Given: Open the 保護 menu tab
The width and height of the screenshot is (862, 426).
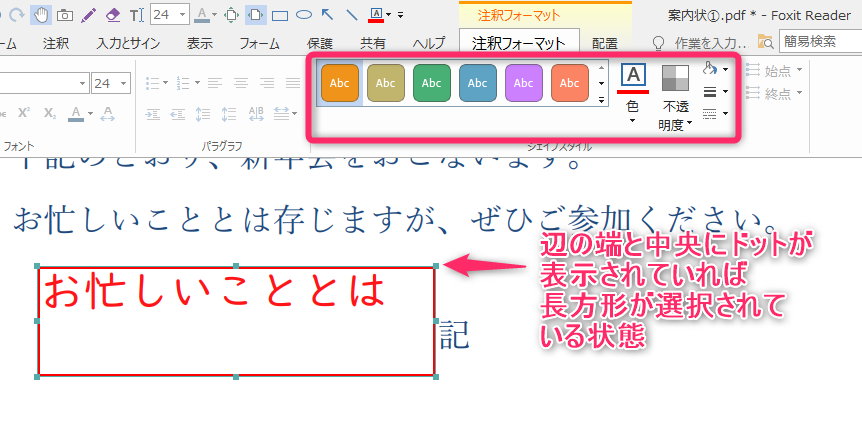Looking at the screenshot, I should [x=320, y=43].
